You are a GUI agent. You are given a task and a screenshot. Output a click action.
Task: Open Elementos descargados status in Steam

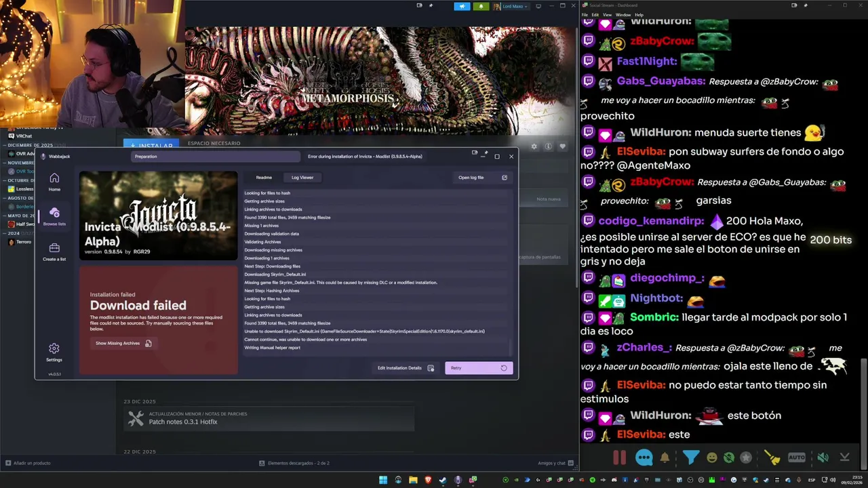(294, 463)
